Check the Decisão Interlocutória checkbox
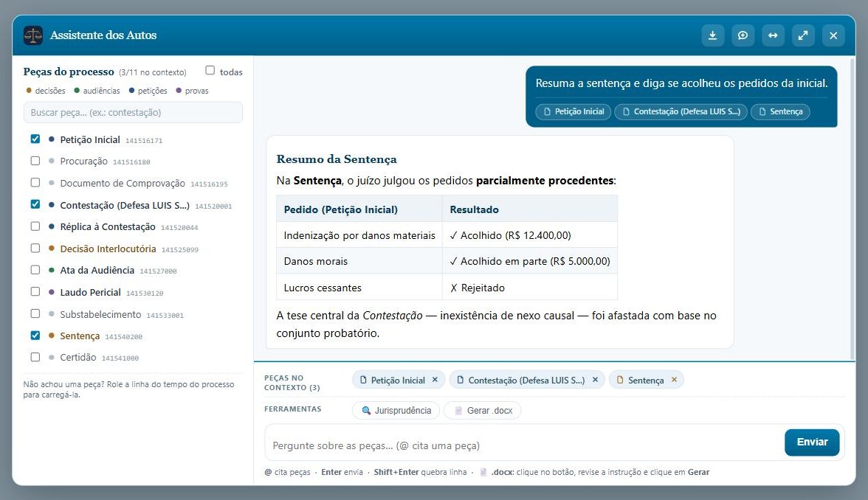This screenshot has width=868, height=500. [x=35, y=248]
